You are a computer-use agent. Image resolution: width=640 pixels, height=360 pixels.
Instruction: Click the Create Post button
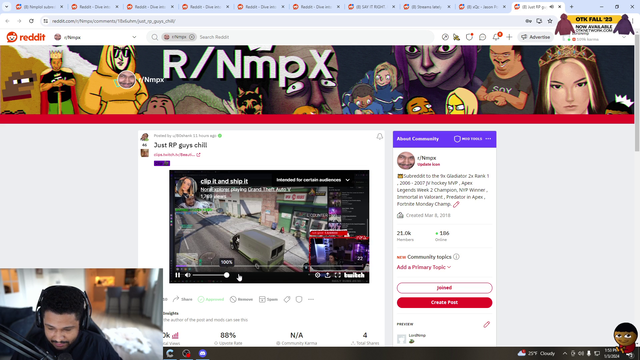444,302
